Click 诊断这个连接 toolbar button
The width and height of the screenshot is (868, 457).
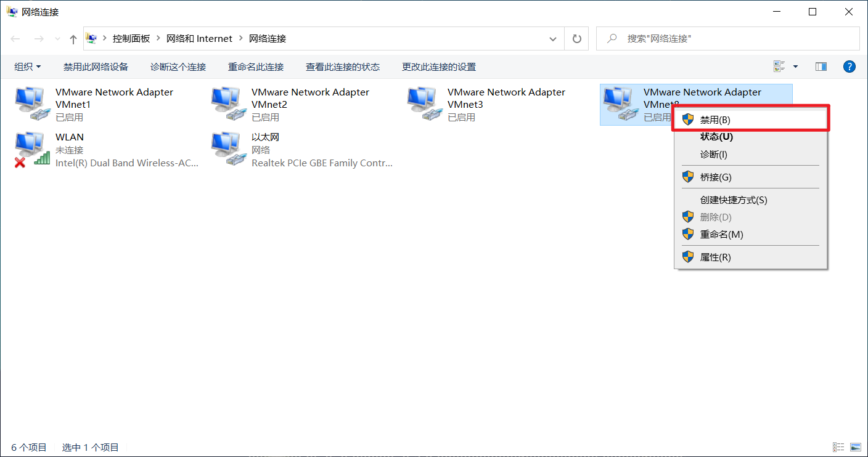(x=178, y=67)
